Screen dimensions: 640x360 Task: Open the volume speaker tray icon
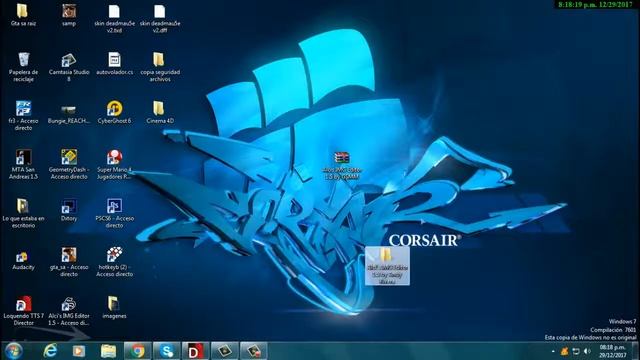587,351
